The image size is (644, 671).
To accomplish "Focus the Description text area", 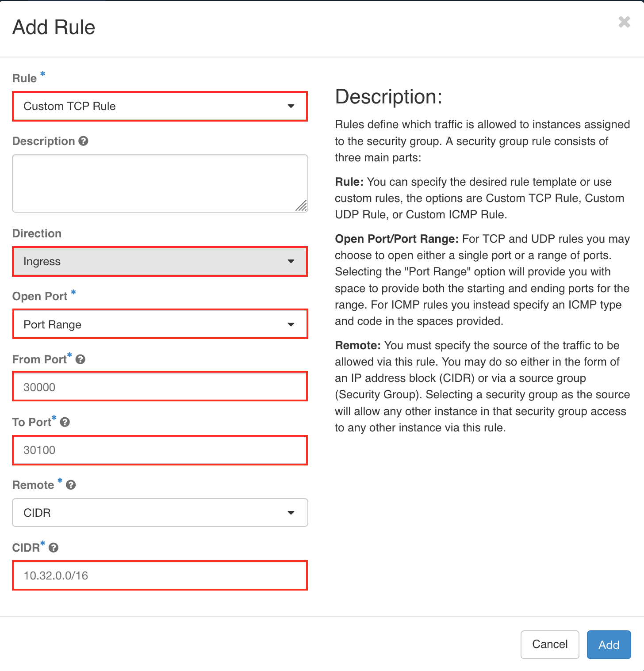I will coord(160,183).
